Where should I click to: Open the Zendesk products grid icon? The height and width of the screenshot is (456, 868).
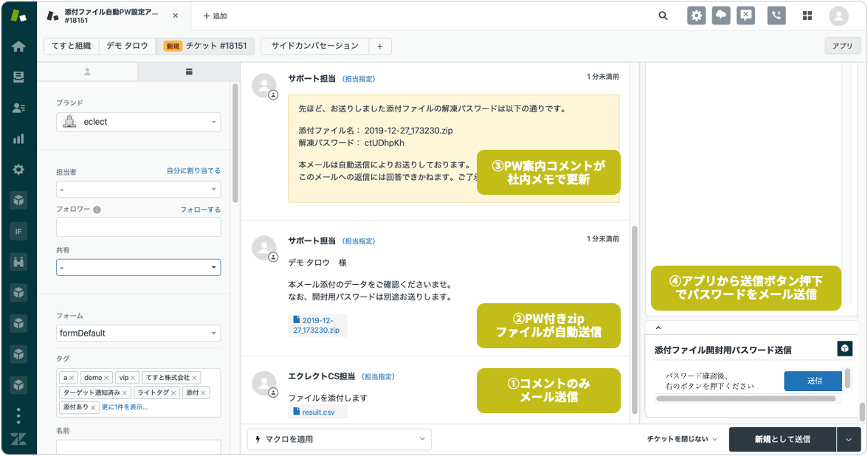(x=807, y=15)
